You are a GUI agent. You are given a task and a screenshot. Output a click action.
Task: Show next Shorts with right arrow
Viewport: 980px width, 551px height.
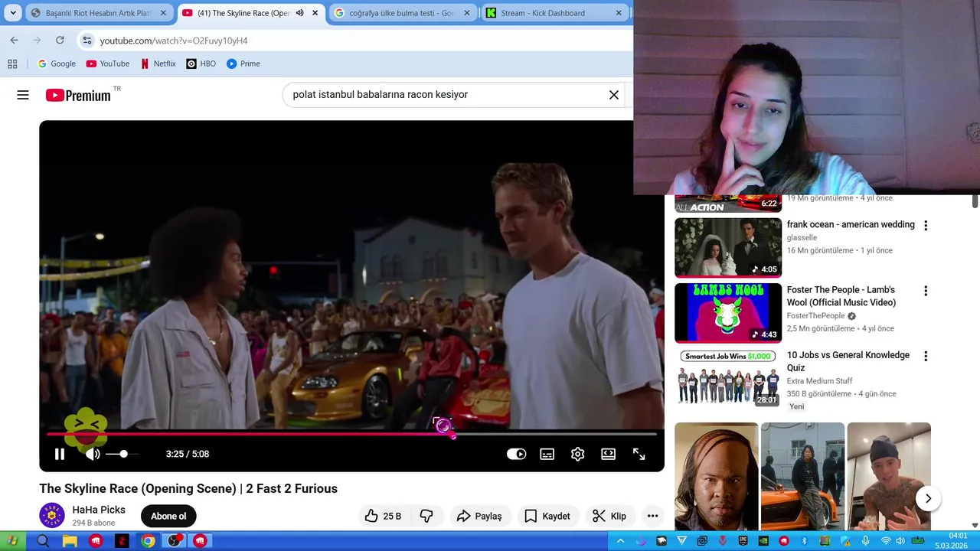pos(928,498)
